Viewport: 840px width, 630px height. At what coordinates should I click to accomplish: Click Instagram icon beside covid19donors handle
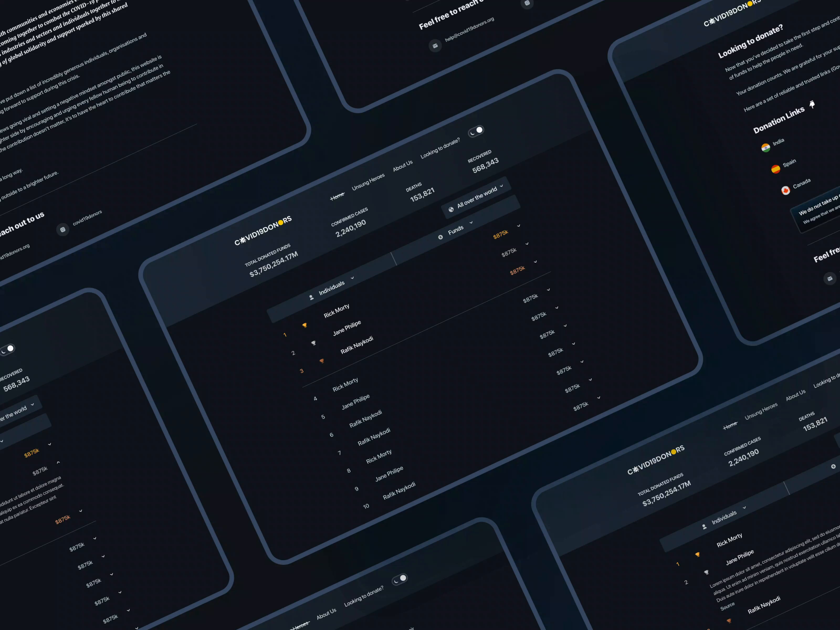coord(63,229)
